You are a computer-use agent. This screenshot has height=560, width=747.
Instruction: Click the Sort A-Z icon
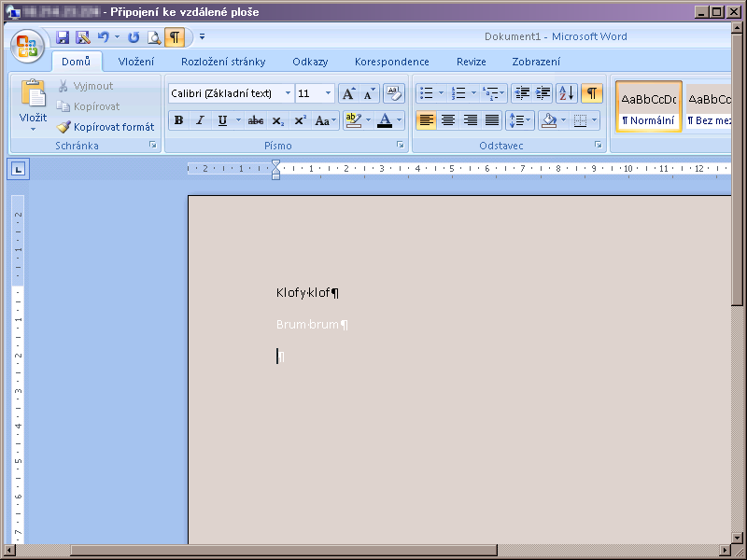pos(567,93)
